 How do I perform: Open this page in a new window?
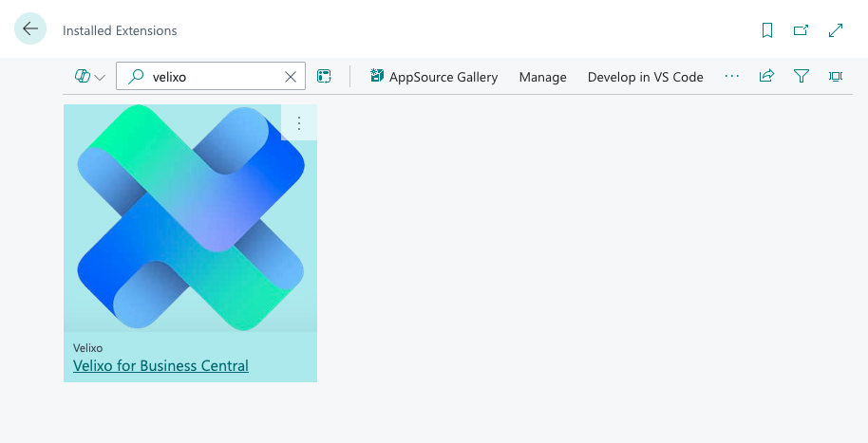click(802, 30)
